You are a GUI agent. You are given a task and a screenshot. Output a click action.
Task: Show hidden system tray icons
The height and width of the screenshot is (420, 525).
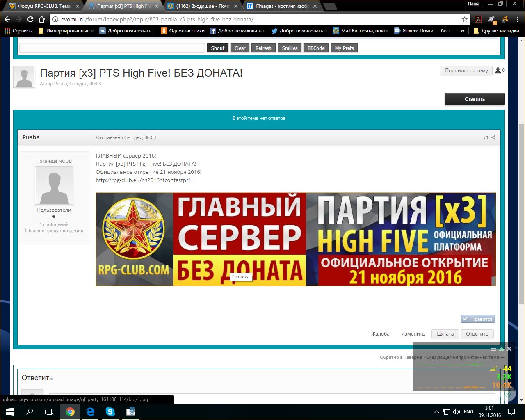[436, 411]
